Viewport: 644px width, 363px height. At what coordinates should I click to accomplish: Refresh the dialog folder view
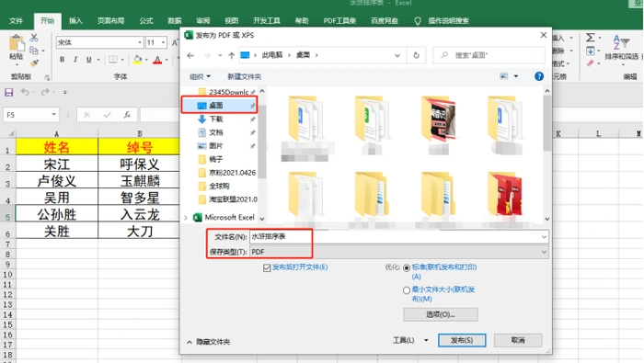(416, 55)
